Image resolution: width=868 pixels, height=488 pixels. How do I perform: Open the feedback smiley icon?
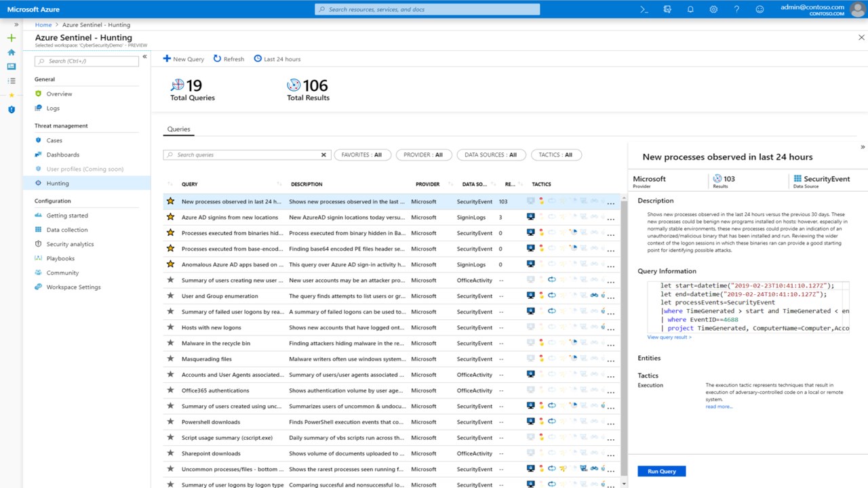click(759, 9)
